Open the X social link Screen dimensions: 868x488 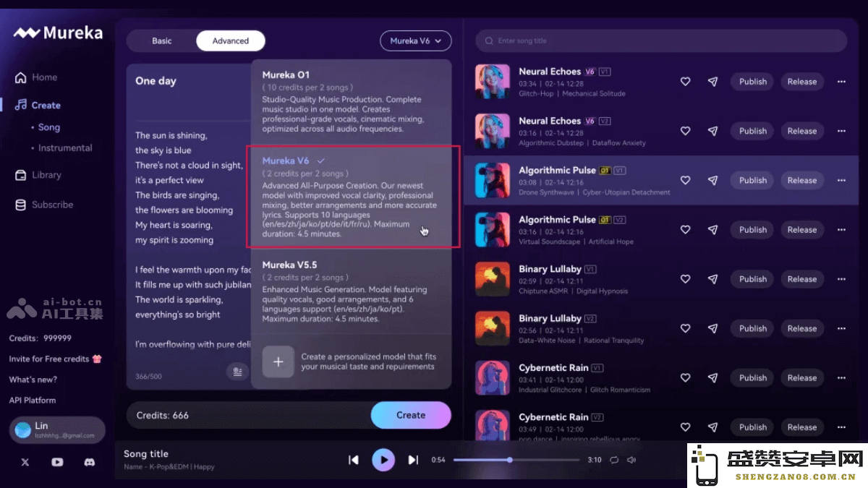pyautogui.click(x=25, y=462)
